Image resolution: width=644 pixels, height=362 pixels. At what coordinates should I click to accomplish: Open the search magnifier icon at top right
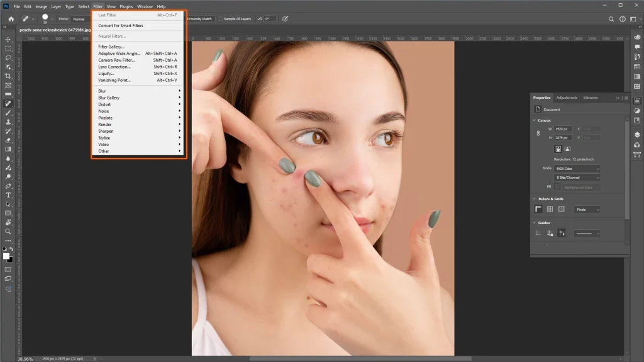(611, 19)
